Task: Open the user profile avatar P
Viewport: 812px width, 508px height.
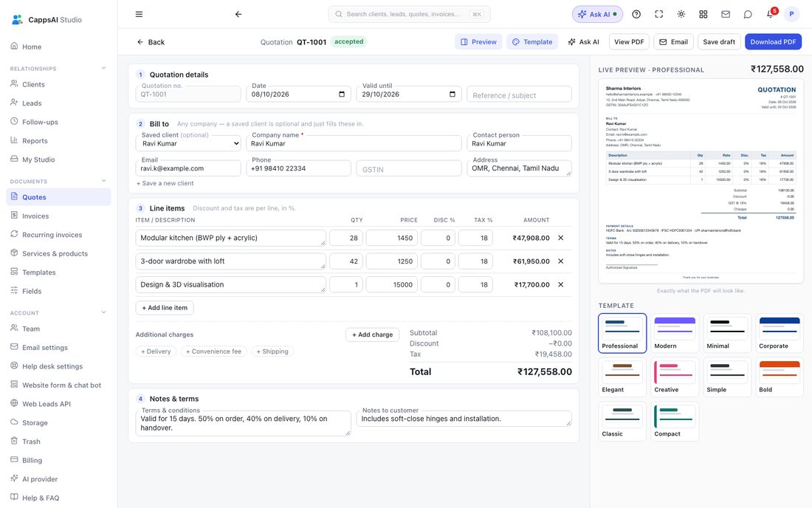Action: click(791, 15)
